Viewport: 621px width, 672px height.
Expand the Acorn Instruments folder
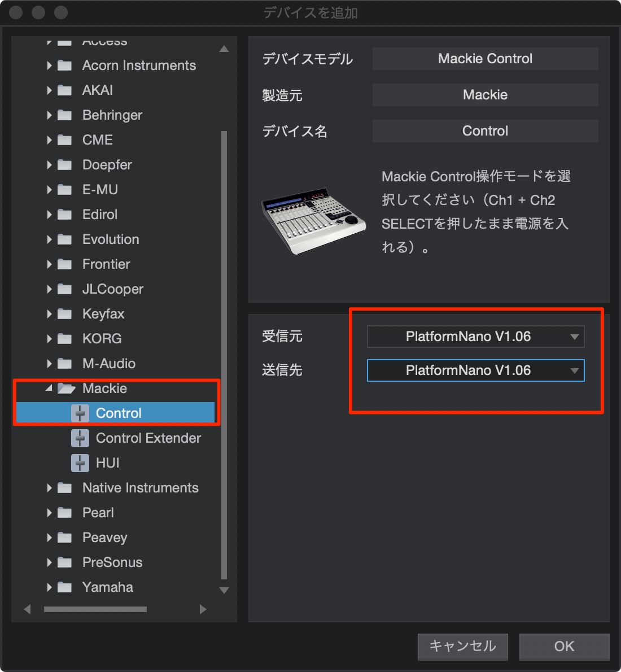tap(49, 65)
